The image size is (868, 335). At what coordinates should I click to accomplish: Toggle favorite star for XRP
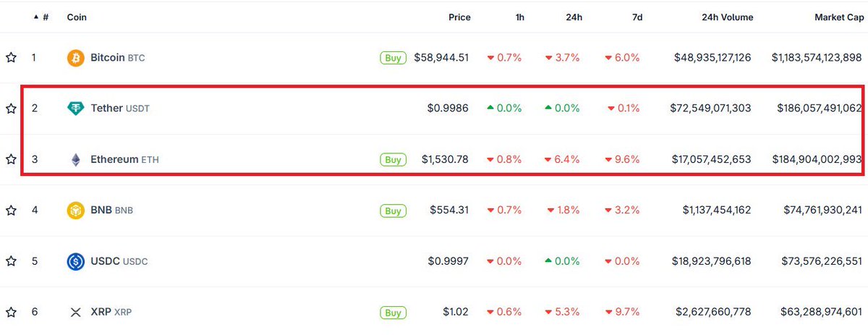(11, 313)
